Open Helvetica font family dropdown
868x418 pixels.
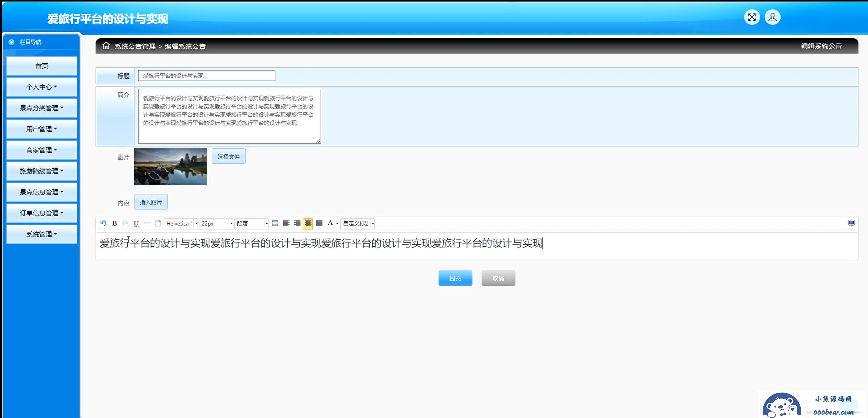click(x=196, y=224)
